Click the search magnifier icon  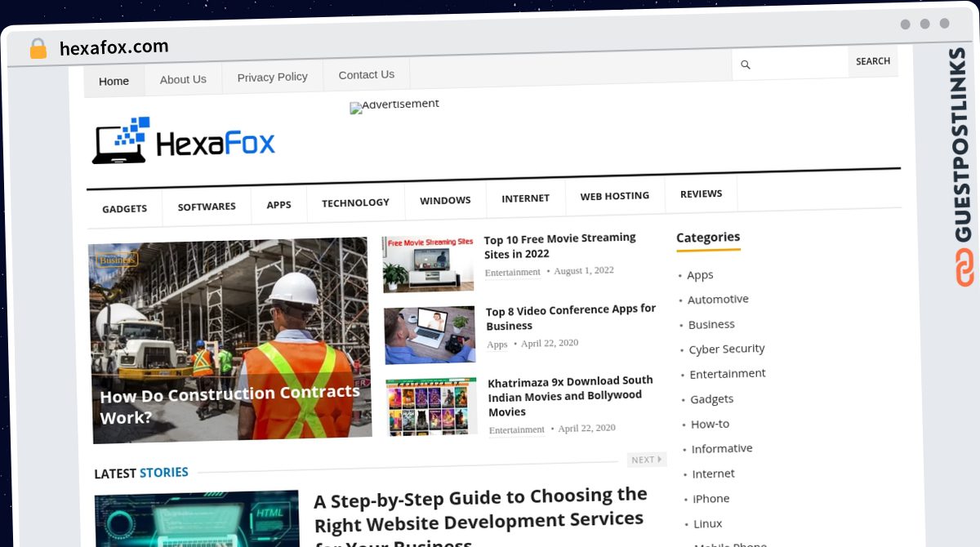[x=745, y=64]
